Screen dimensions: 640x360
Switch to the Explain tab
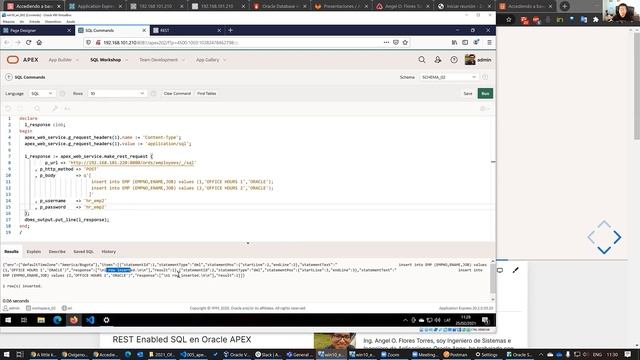33,251
